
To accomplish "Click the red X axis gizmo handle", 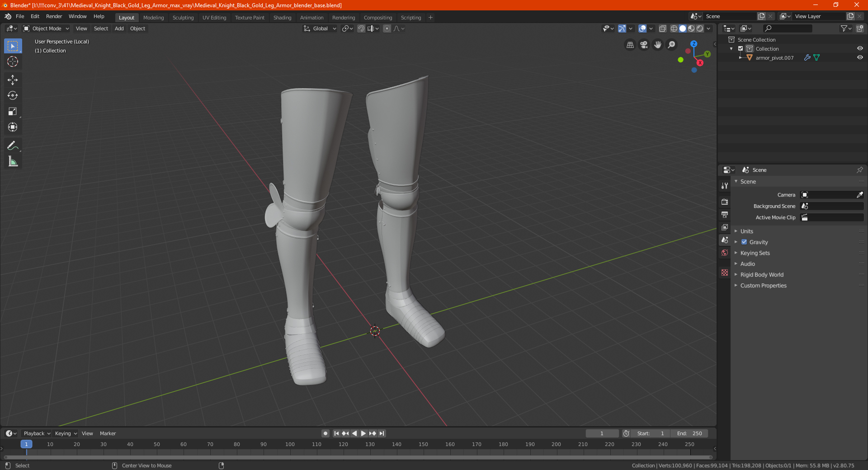I will (700, 63).
